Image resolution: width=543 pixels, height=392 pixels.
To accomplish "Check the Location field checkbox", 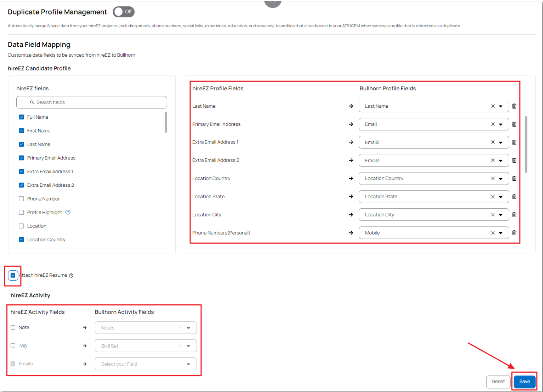I will coord(21,226).
